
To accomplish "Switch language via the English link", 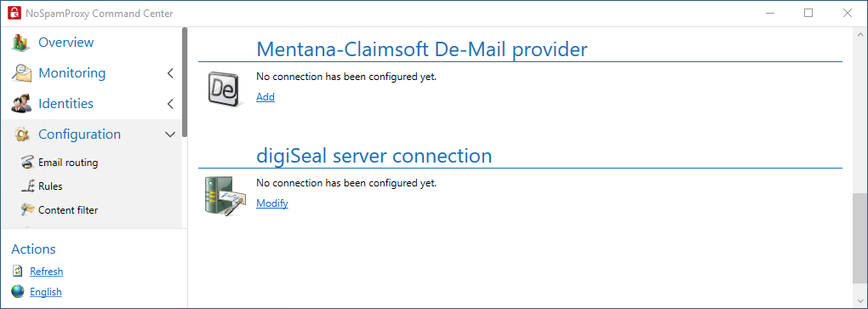I will tap(46, 292).
